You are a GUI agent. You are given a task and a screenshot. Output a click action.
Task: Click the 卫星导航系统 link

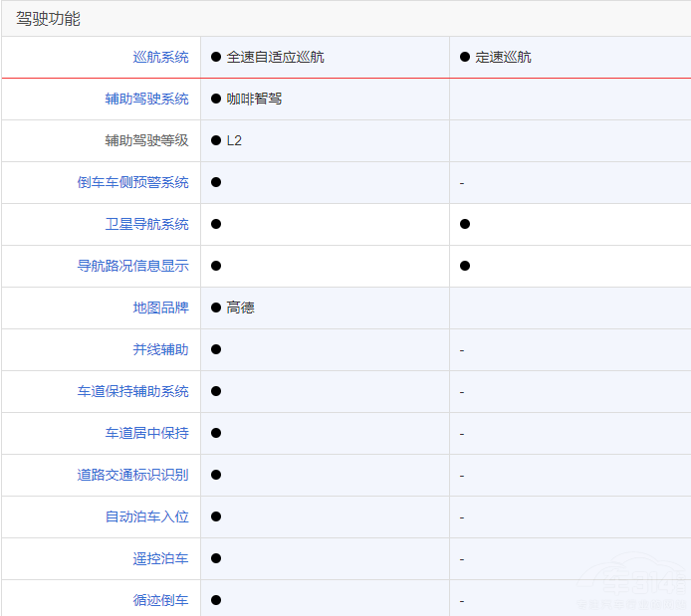tap(146, 224)
